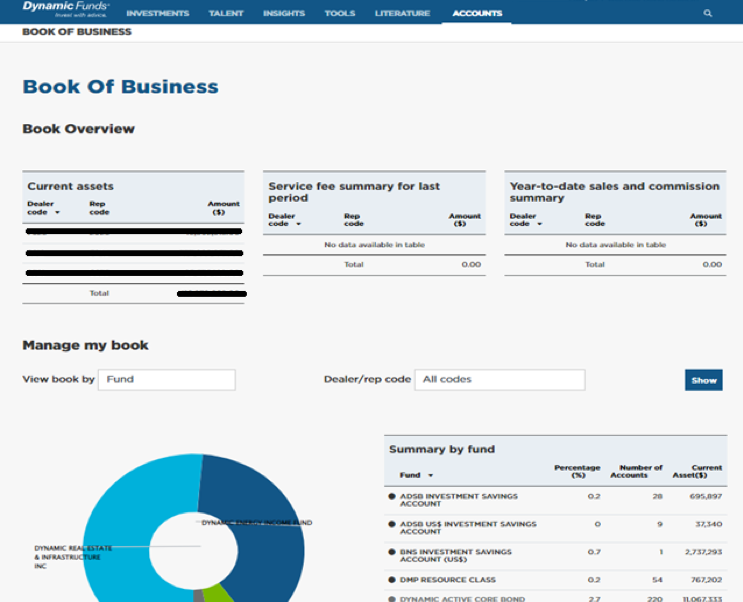Open the Tools menu
743x602 pixels.
pyautogui.click(x=340, y=13)
